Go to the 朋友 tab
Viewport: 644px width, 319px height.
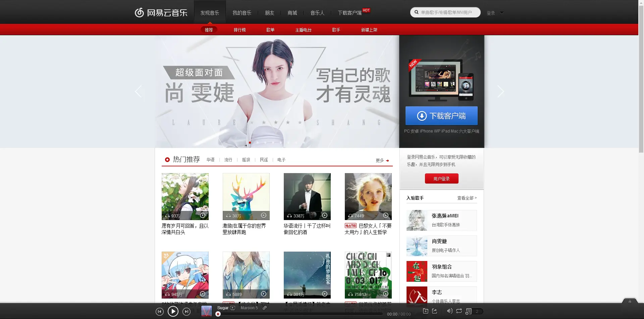tap(270, 13)
